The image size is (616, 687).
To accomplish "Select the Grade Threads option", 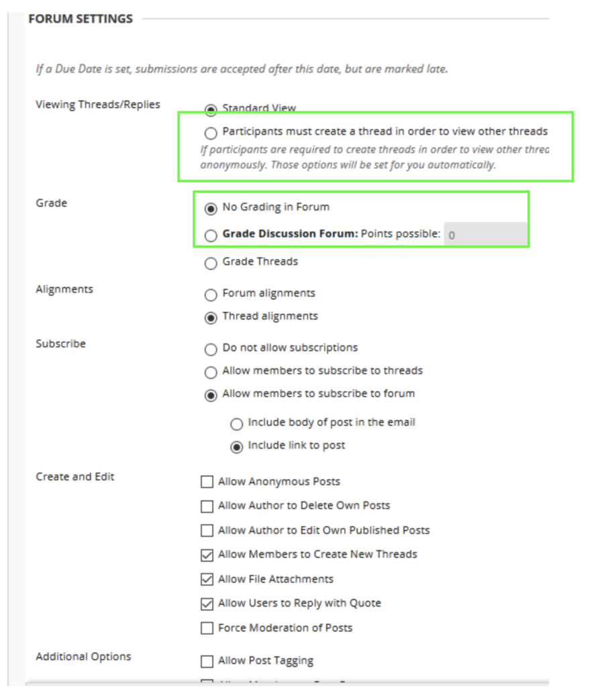I will click(x=211, y=262).
